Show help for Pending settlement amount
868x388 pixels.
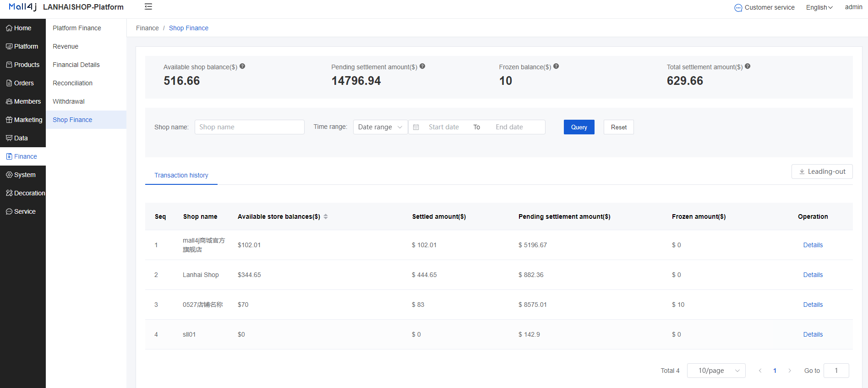coord(422,66)
